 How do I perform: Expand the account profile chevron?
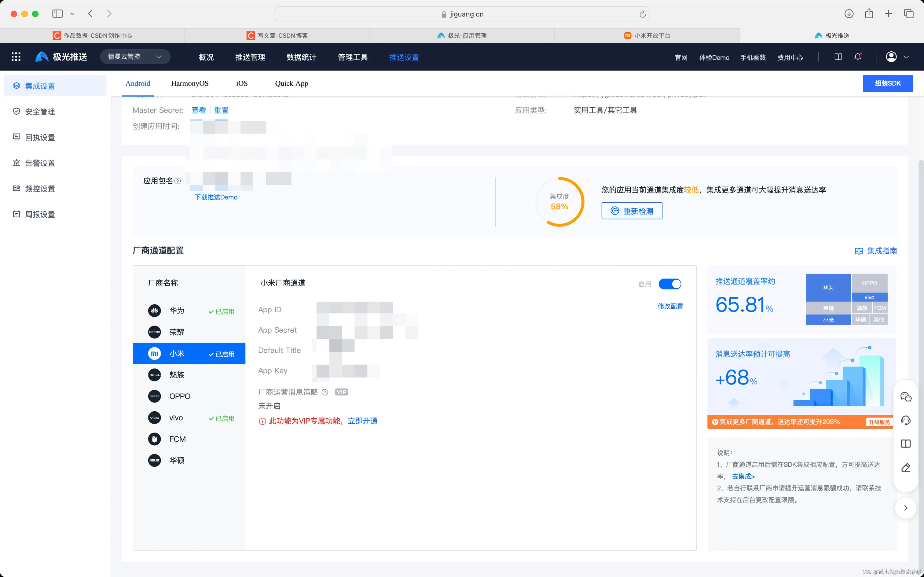pyautogui.click(x=907, y=57)
